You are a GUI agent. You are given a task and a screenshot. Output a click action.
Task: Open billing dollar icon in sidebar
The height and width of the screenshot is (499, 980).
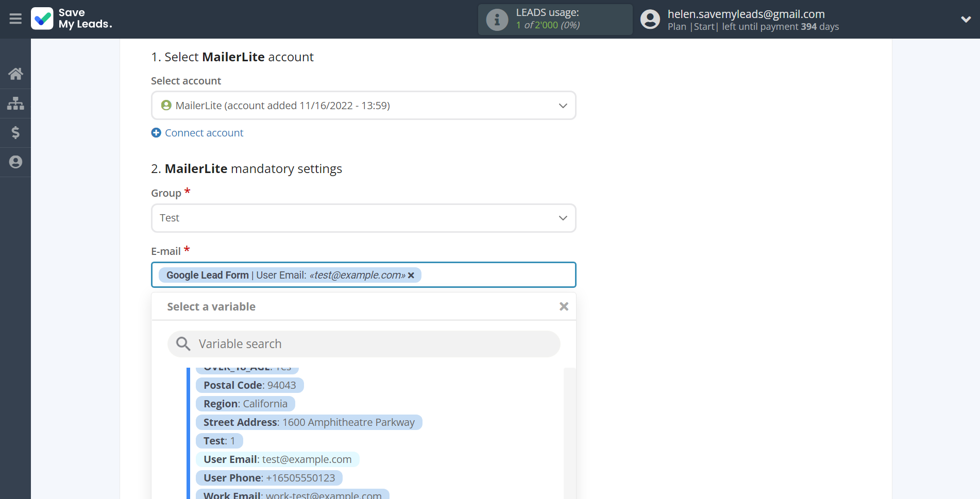pos(15,133)
